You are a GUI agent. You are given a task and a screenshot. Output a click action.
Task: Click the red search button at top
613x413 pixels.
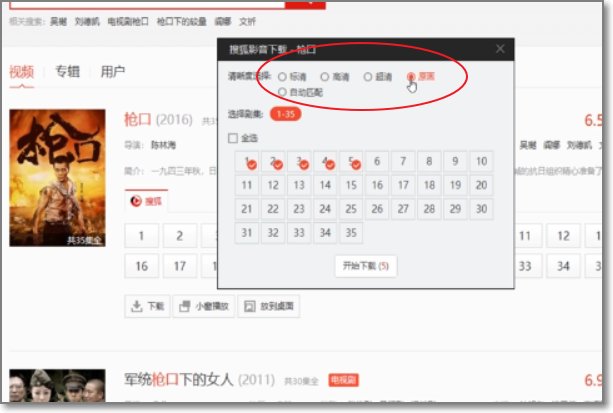(305, 4)
